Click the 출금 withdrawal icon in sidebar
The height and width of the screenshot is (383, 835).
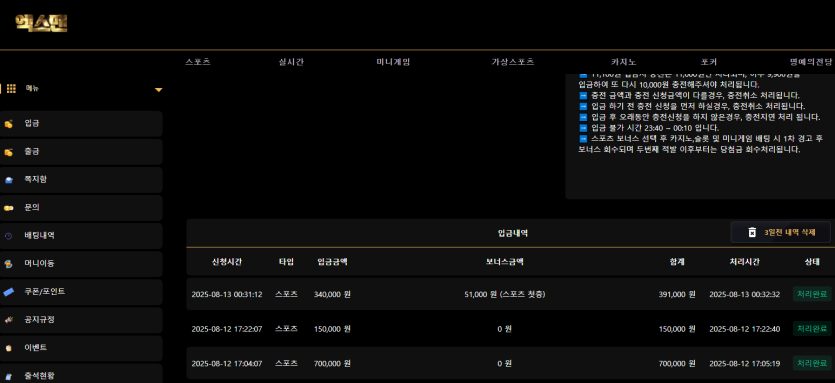[x=9, y=152]
